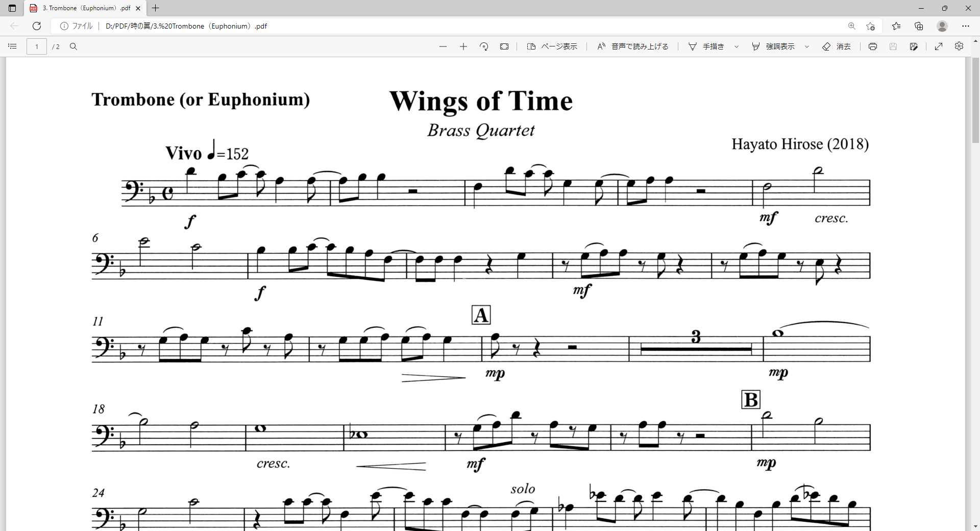Open the tab actions menu icon
The image size is (980, 531).
[12, 8]
